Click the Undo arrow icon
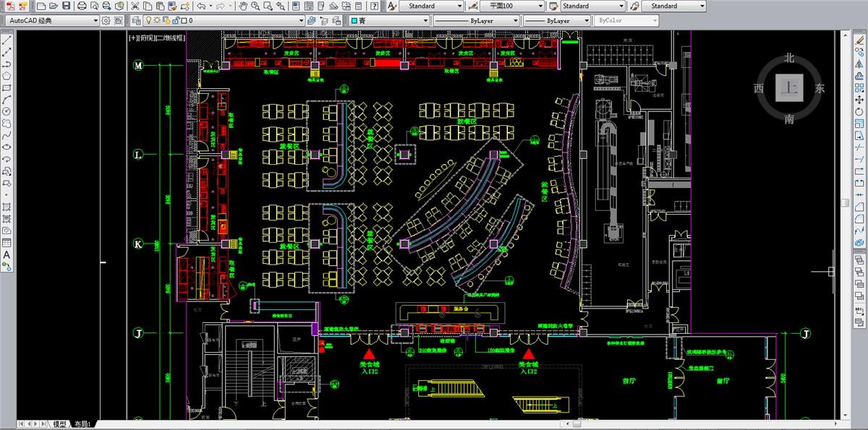The image size is (868, 430). (x=200, y=6)
